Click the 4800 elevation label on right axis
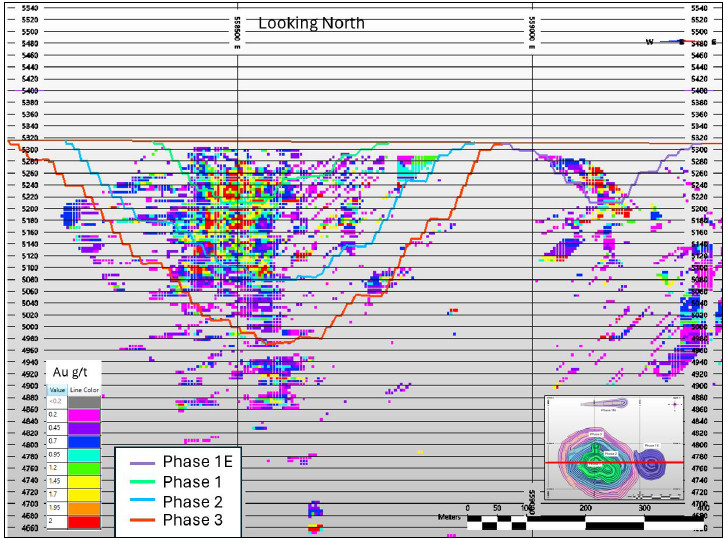Image resolution: width=724 pixels, height=539 pixels. [x=700, y=445]
